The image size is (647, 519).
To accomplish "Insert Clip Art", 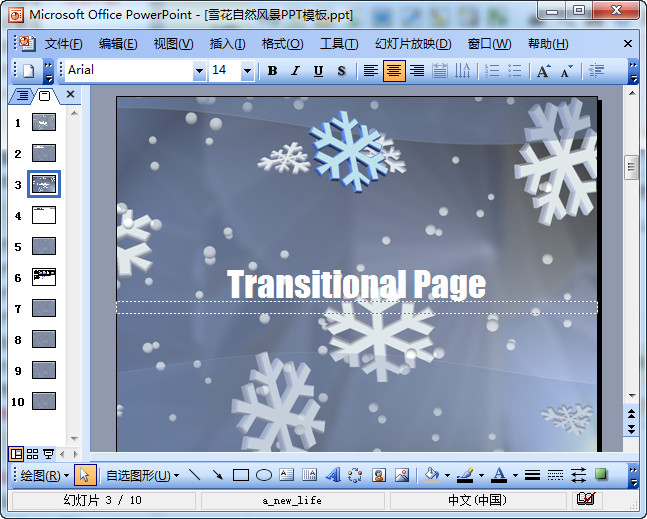I will pos(378,475).
